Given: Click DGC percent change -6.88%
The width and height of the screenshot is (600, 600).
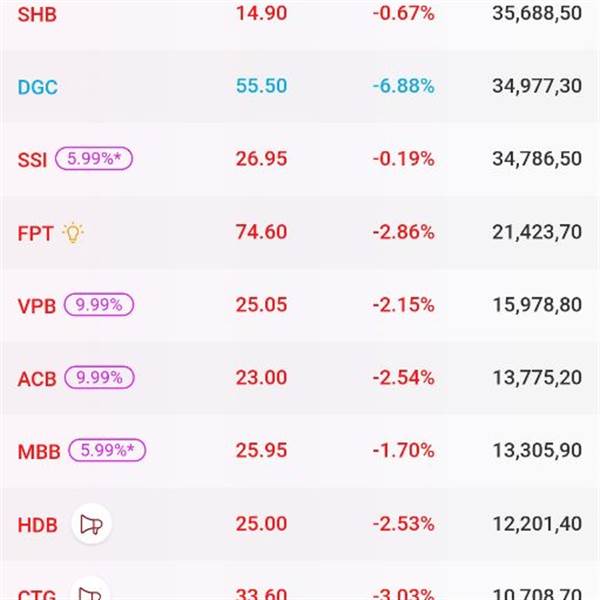Looking at the screenshot, I should [402, 86].
